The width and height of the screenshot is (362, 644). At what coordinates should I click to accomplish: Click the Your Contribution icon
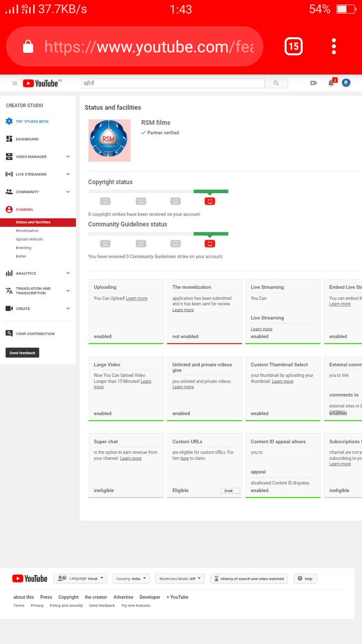click(x=9, y=333)
